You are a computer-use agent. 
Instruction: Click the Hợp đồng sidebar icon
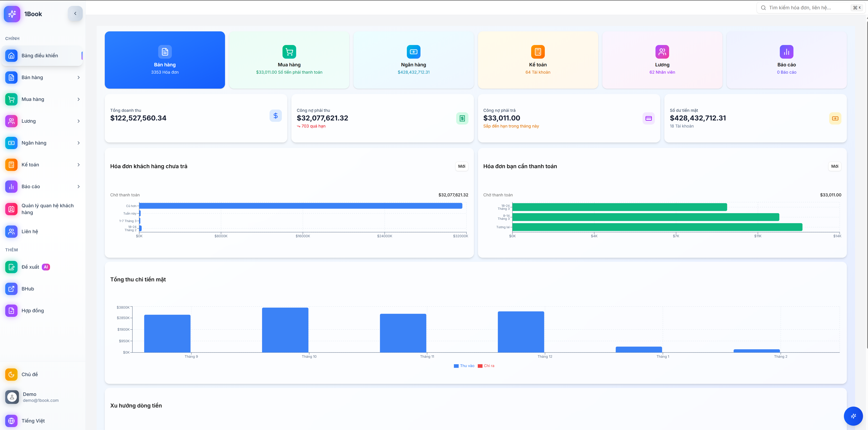[11, 310]
